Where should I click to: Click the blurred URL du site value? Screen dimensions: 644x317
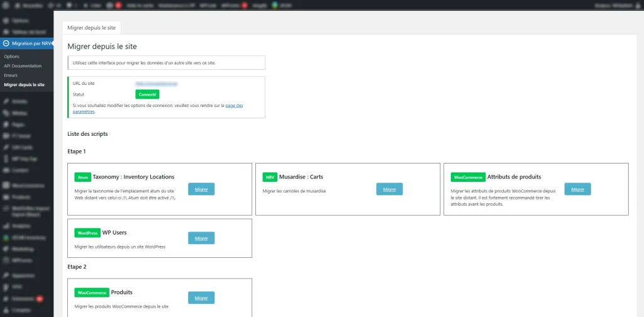[157, 84]
